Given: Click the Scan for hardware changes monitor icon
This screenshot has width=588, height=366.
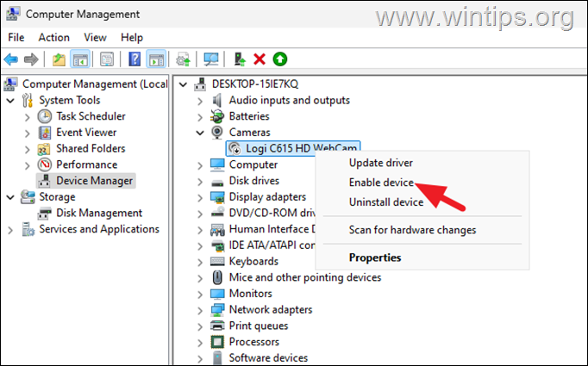Looking at the screenshot, I should pos(211,59).
